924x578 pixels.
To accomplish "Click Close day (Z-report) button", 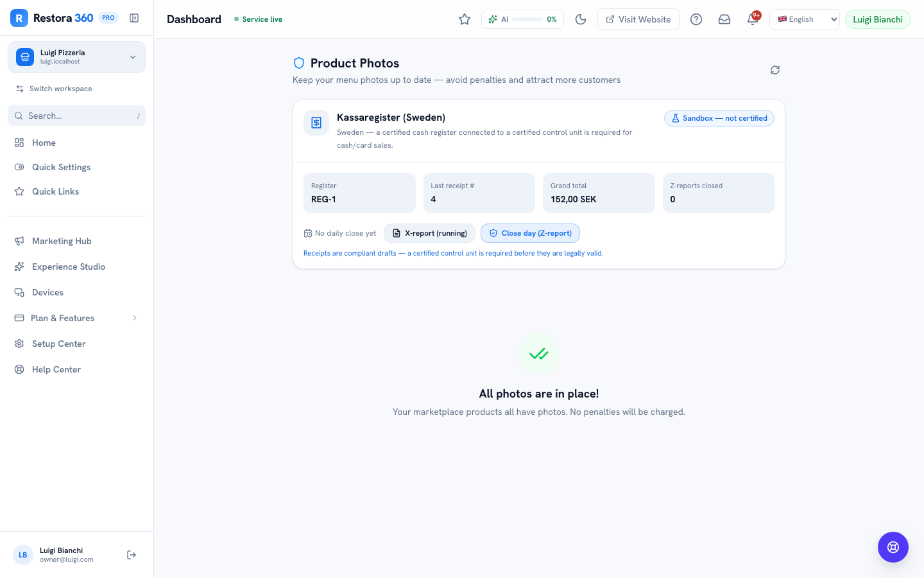I will 530,233.
